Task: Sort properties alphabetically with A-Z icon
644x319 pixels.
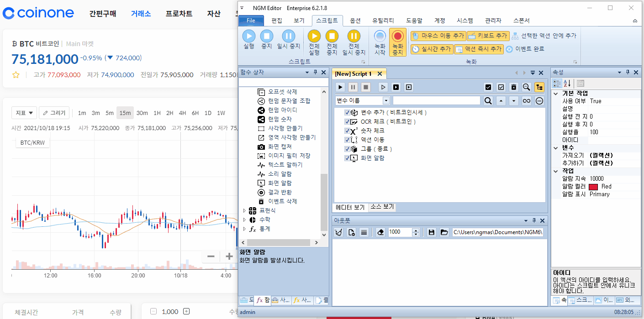Action: pyautogui.click(x=567, y=84)
